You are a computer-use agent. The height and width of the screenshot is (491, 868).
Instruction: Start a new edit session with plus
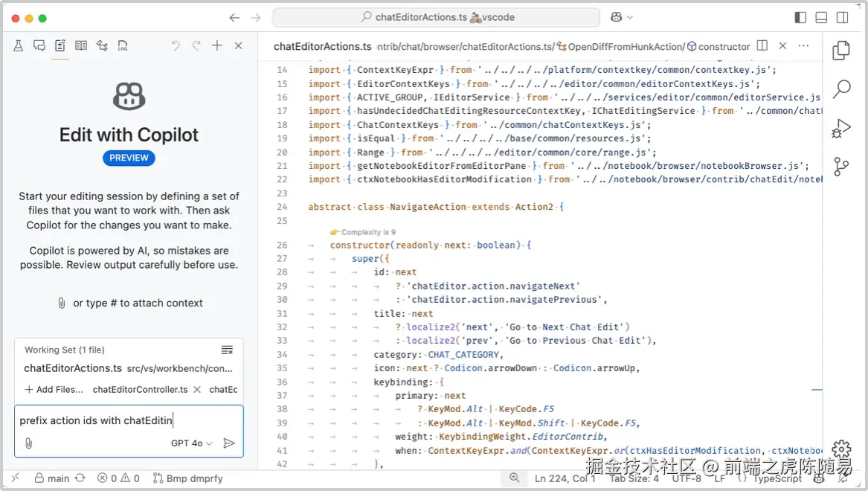pyautogui.click(x=217, y=46)
